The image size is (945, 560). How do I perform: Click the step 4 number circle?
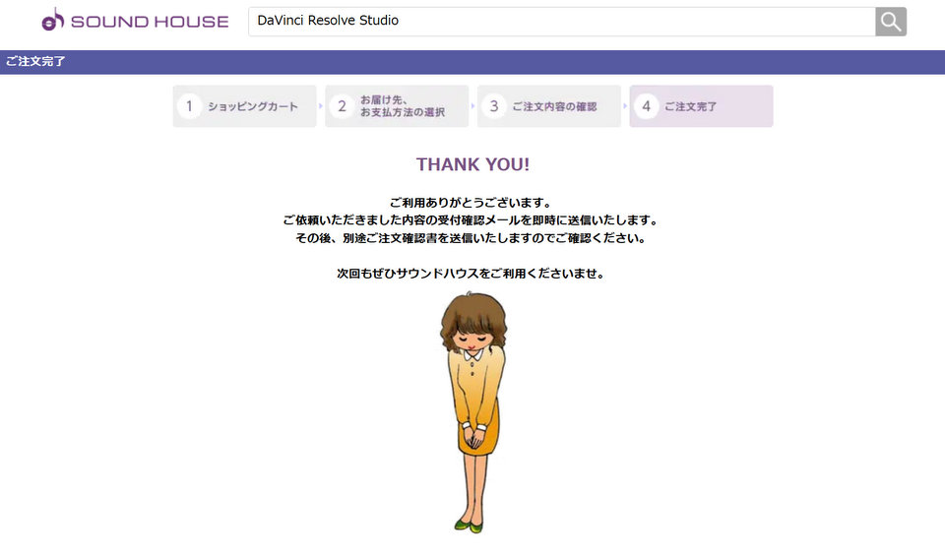(646, 106)
